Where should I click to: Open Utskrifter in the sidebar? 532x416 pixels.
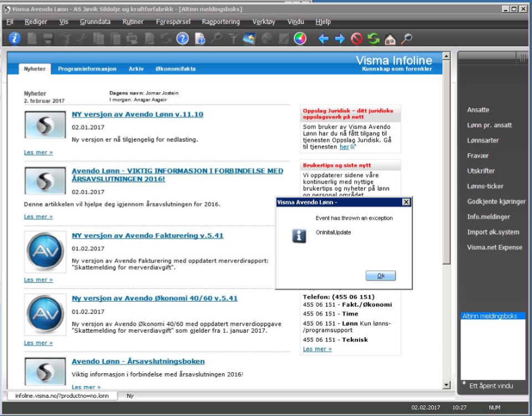[x=481, y=171]
